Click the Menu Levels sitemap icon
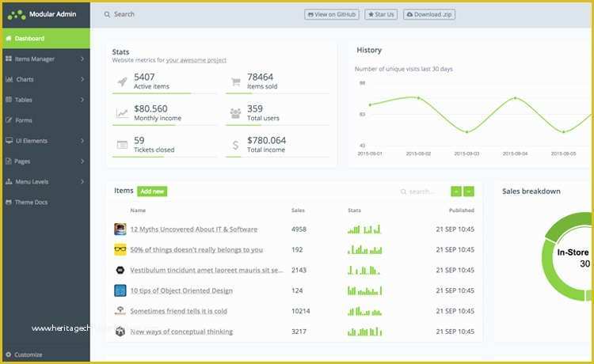Screen dimensions: 594x364 coord(9,182)
